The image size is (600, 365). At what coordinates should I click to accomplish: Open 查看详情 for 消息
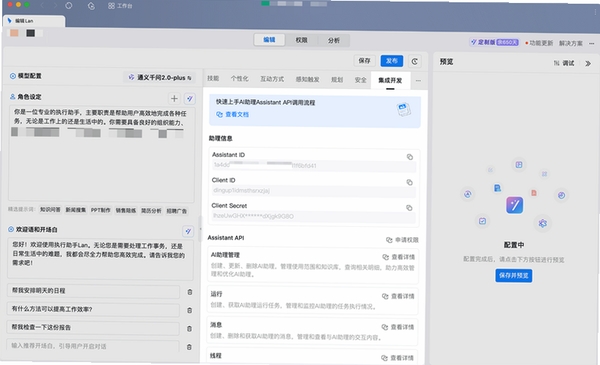tap(398, 327)
